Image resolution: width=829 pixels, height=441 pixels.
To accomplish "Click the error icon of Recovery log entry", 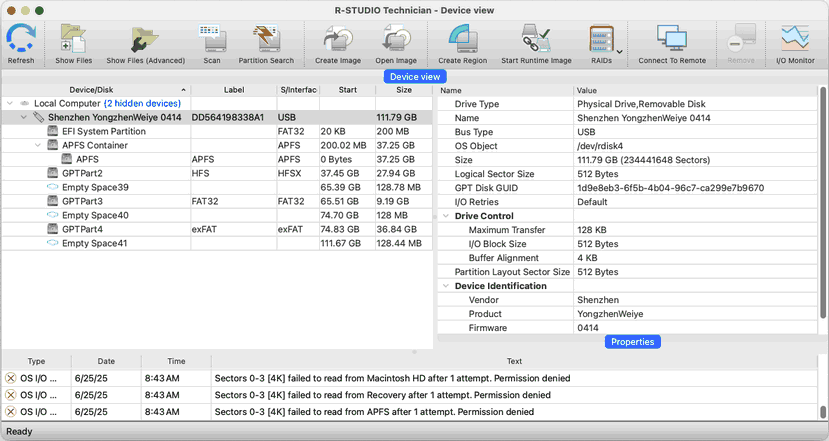I will [x=11, y=395].
